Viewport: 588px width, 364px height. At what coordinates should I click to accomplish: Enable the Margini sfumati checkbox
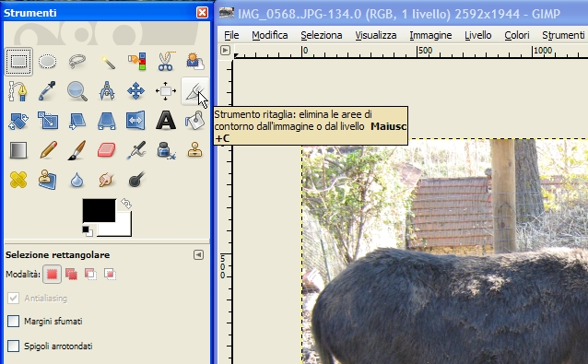14,322
